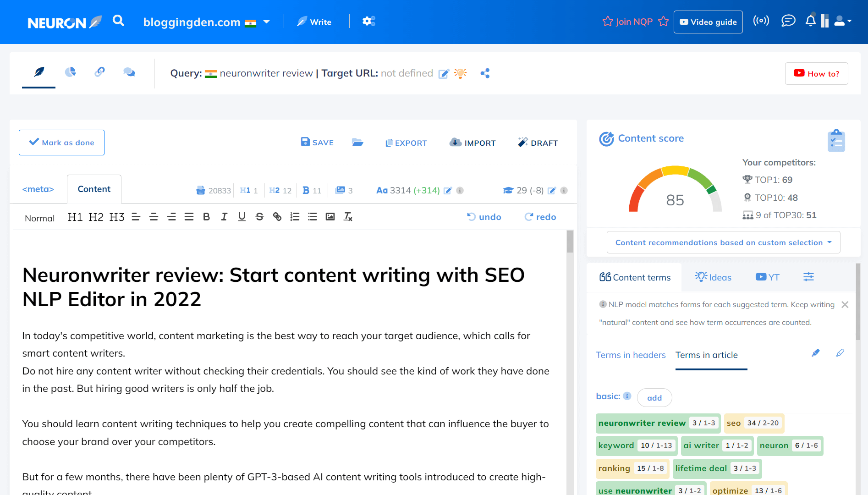Click the lightbulb ideas icon near query
The height and width of the screenshot is (495, 868).
[460, 73]
